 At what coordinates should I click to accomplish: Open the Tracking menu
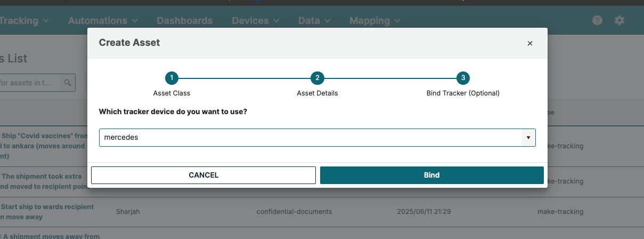click(24, 21)
